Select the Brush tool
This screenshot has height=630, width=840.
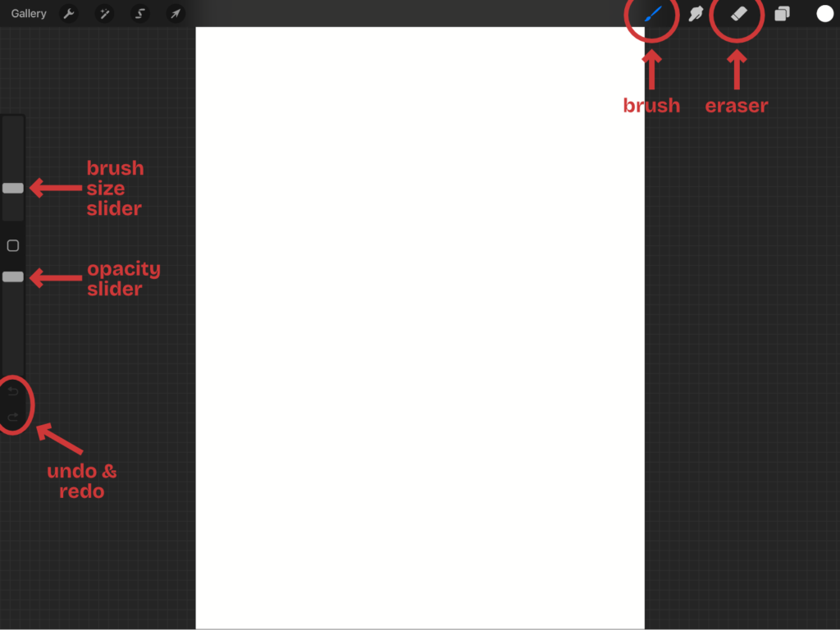[x=653, y=13]
